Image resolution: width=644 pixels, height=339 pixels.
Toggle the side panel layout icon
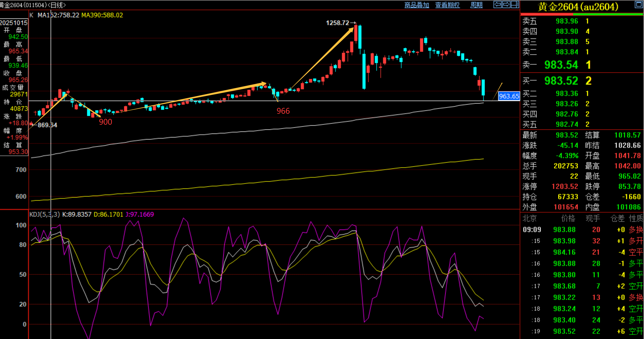(x=515, y=5)
